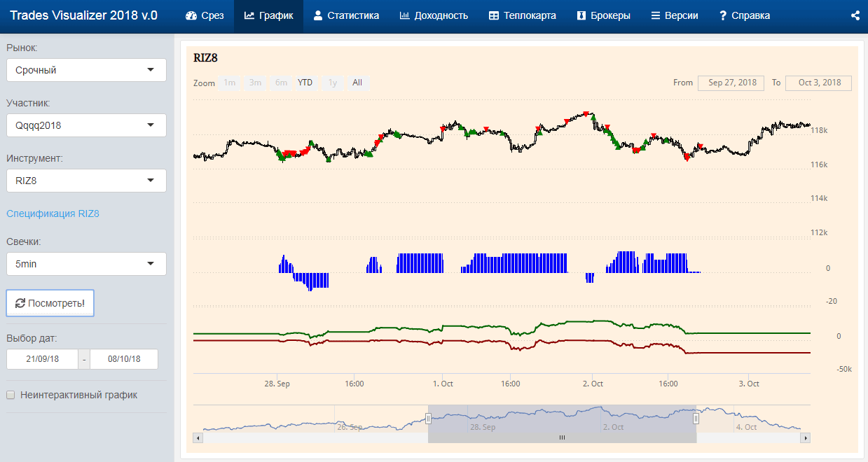This screenshot has width=868, height=462.
Task: Click the All zoom range button
Action: click(x=357, y=83)
